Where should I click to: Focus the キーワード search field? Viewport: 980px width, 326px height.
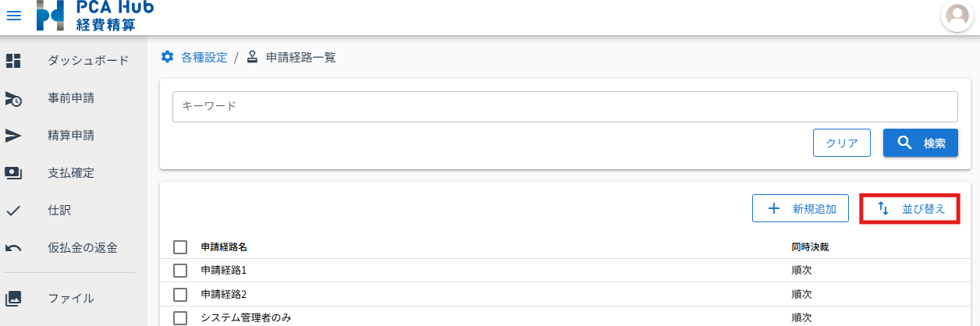tap(565, 107)
